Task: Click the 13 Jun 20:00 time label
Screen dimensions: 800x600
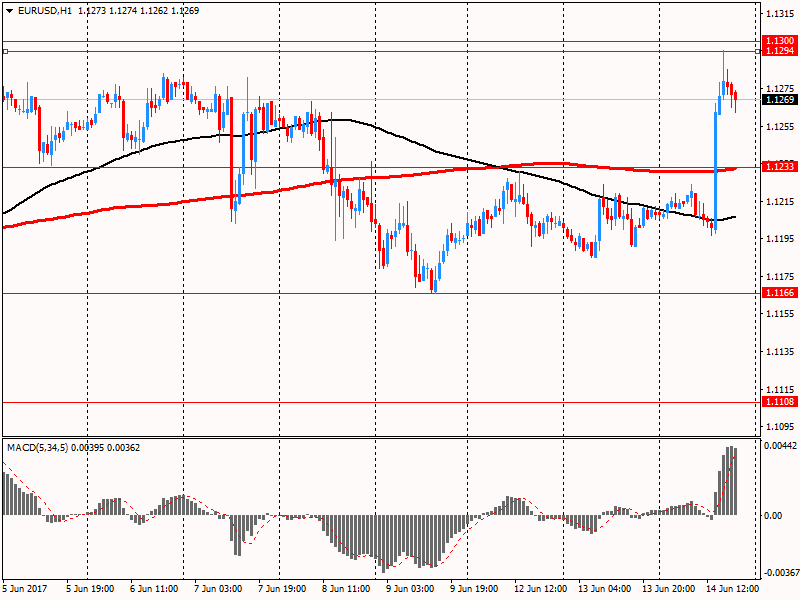Action: pyautogui.click(x=668, y=589)
